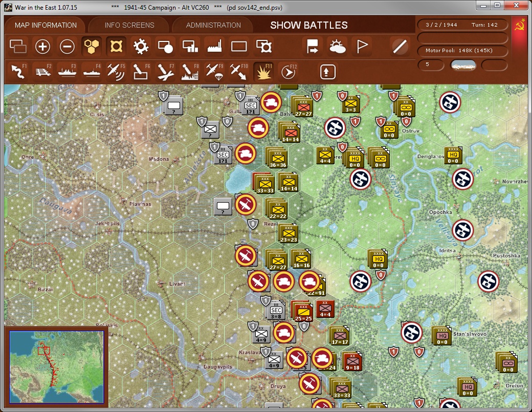Click the screen-with-gear preferences icon
This screenshot has width=532, height=412.
click(263, 47)
